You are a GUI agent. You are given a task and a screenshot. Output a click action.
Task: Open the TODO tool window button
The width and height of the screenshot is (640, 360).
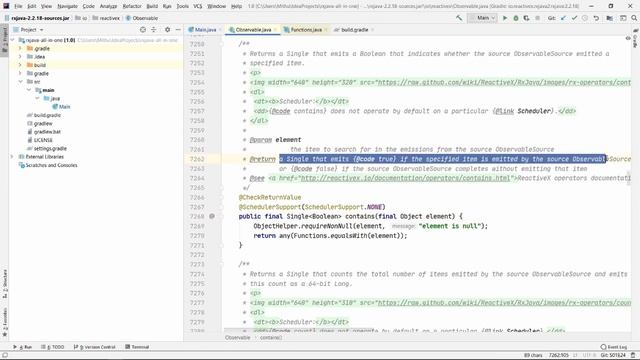coord(53,347)
